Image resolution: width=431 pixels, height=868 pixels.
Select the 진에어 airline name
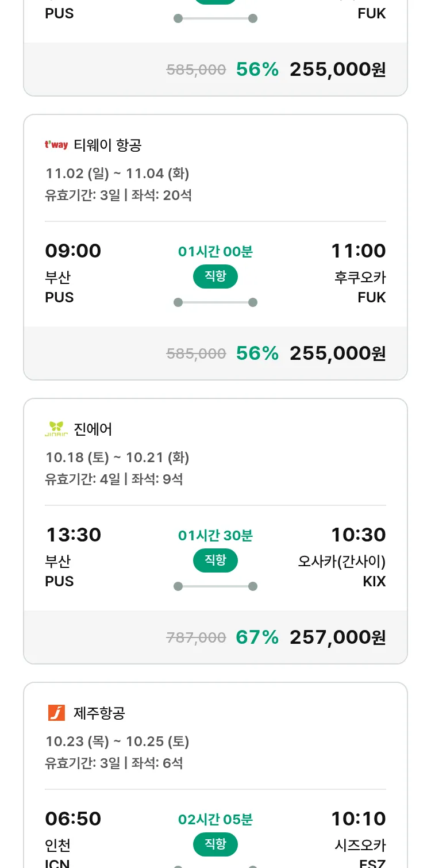tap(93, 429)
